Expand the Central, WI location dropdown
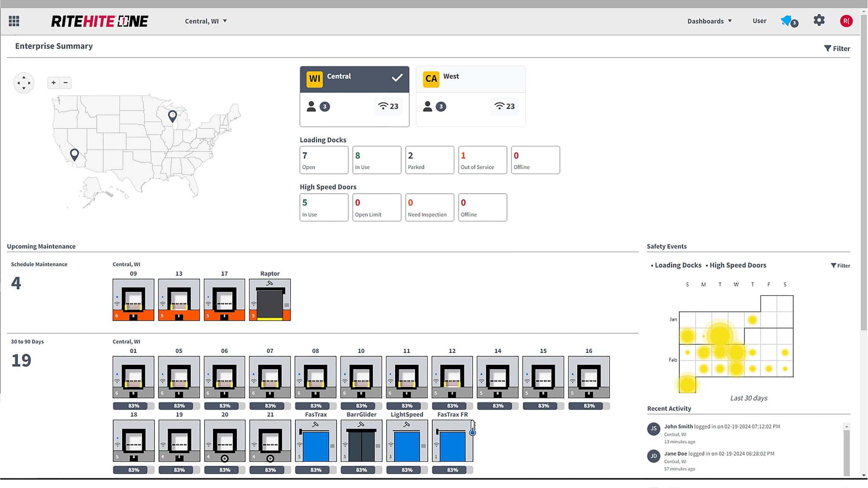Viewport: 868px width, 488px height. (206, 21)
